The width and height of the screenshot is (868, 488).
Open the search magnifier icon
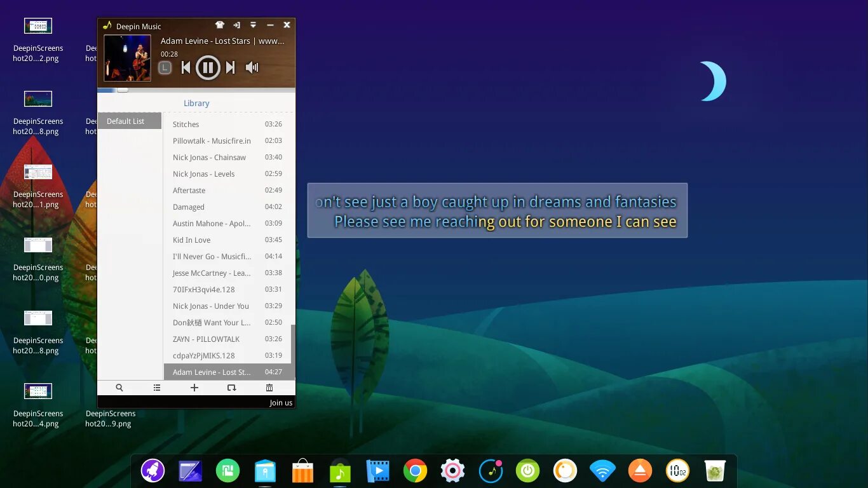tap(119, 388)
